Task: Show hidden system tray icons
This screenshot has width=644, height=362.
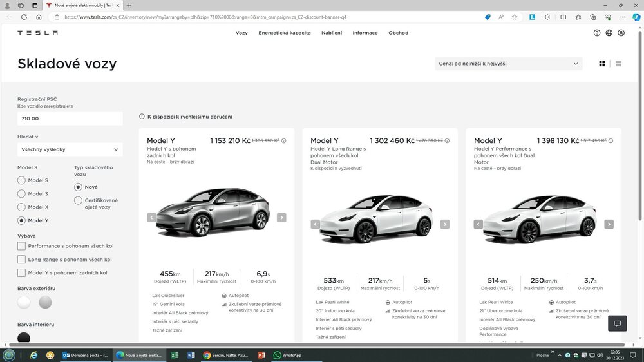Action: [x=560, y=355]
